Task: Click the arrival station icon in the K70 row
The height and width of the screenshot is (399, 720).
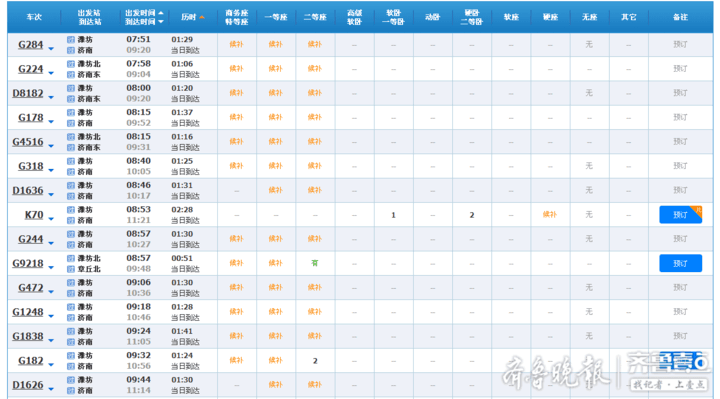Action: [71, 220]
